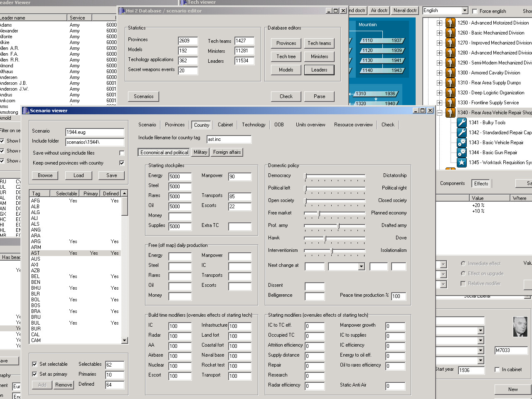Open the Military sub-tab
The height and width of the screenshot is (399, 532).
(200, 153)
